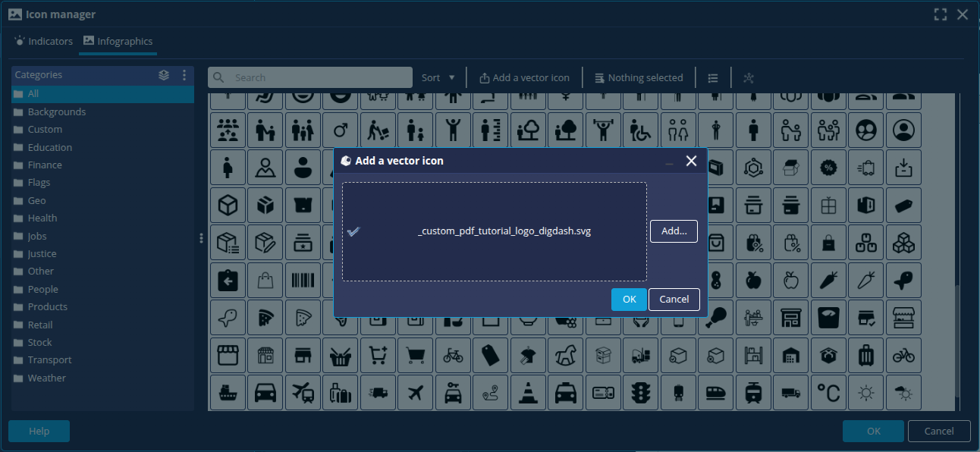The image size is (980, 452).
Task: Select the degrees Celsius icon
Action: 828,394
